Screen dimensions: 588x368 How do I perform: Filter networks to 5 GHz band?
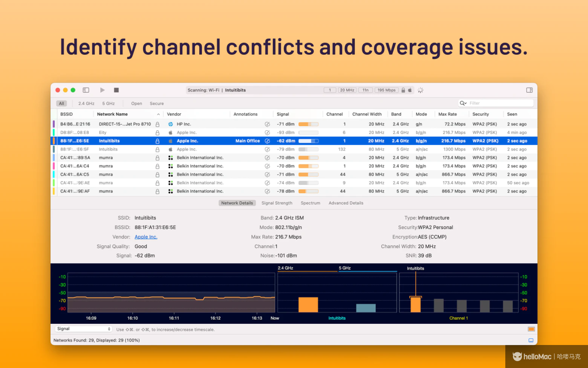(x=108, y=103)
